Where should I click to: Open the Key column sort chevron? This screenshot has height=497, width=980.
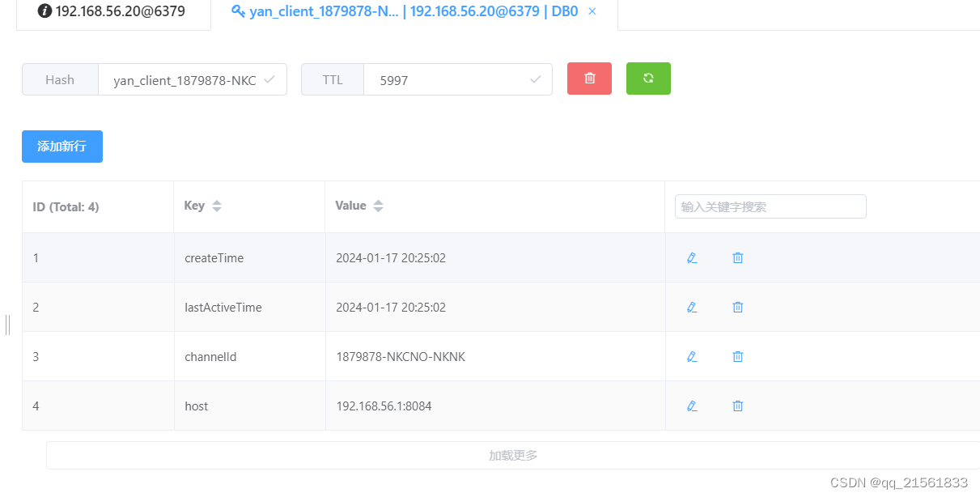(x=216, y=206)
